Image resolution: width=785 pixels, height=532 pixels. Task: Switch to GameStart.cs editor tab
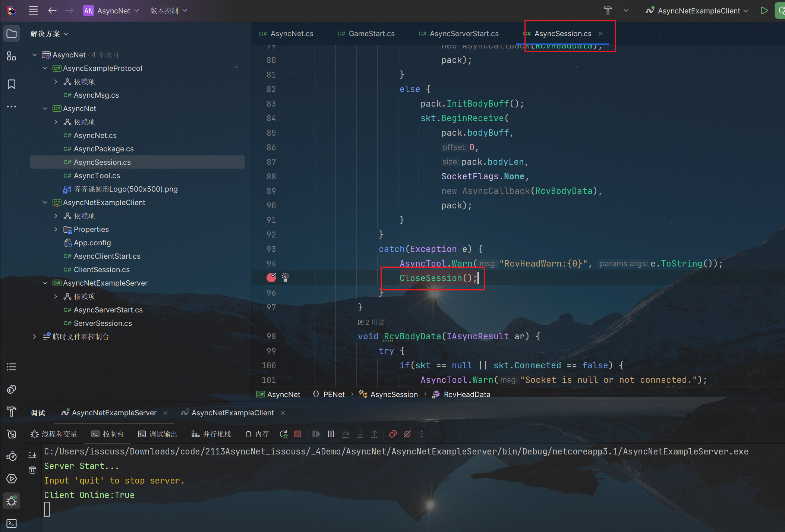click(x=366, y=34)
